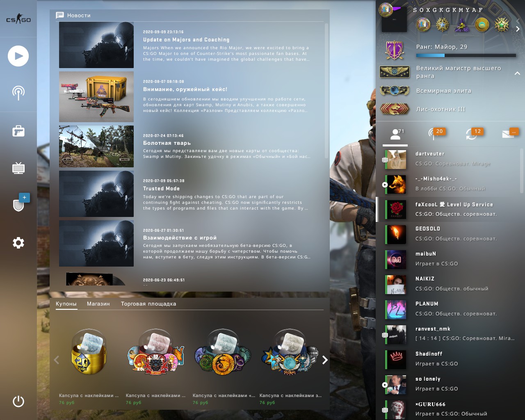Click the friend name 'maibuN'
Viewport: 525px width, 420px height.
[x=426, y=254]
